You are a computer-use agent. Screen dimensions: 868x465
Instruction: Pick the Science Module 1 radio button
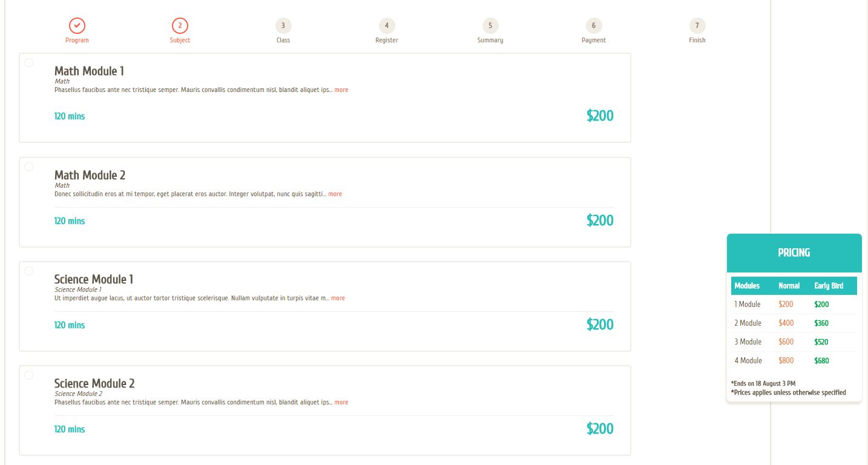[x=28, y=271]
